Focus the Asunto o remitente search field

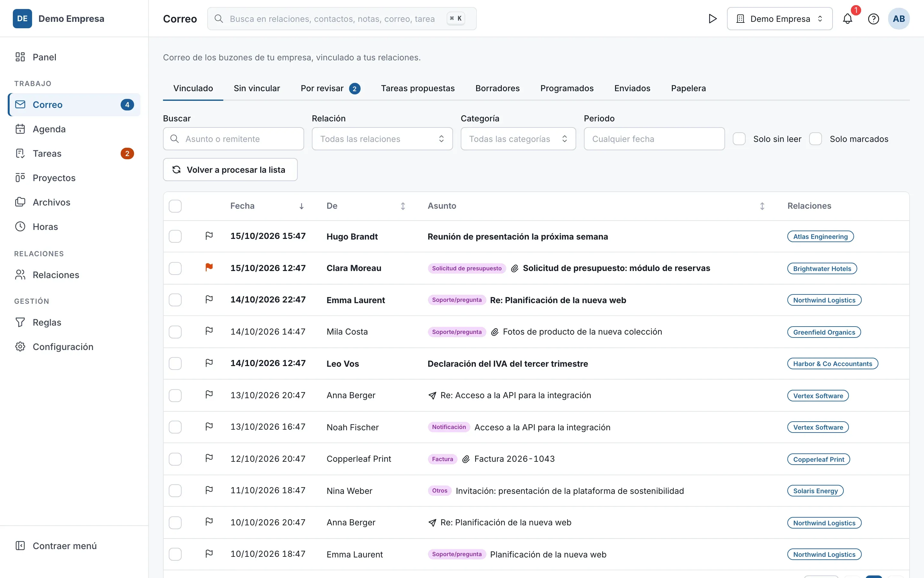click(233, 139)
